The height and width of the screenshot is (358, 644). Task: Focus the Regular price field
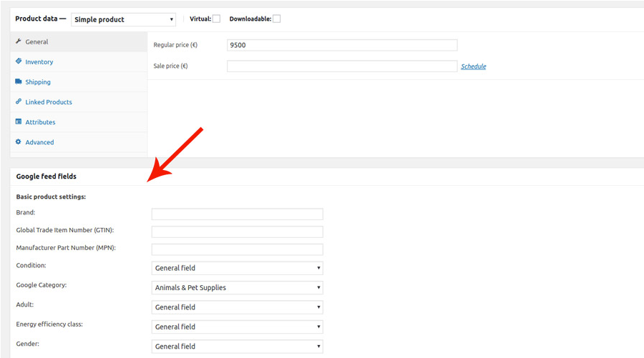pos(342,45)
